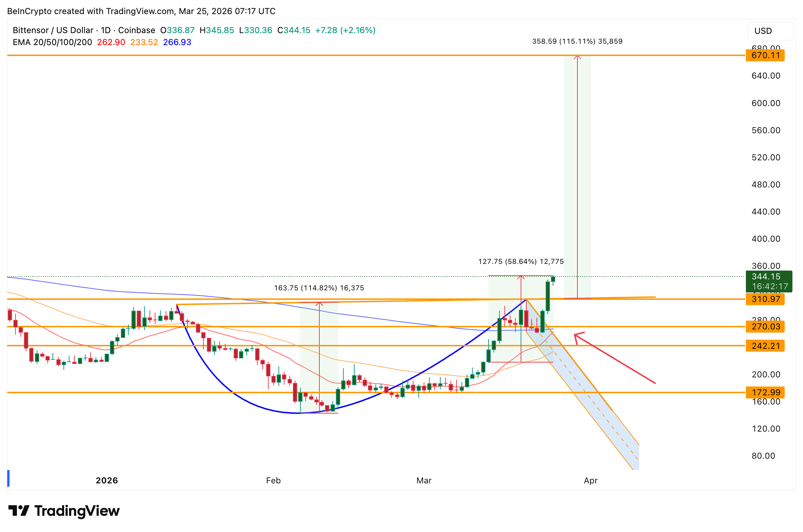Image resolution: width=803 pixels, height=532 pixels.
Task: Click the 670.11 orange price label
Action: coord(765,55)
